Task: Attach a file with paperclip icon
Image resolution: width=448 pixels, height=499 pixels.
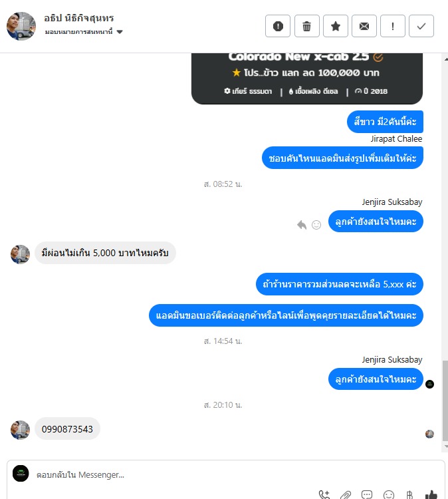Action: 345,494
